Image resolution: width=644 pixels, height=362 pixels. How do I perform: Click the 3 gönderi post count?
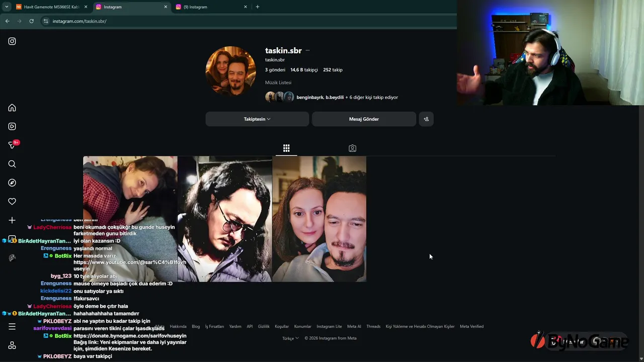click(x=275, y=70)
